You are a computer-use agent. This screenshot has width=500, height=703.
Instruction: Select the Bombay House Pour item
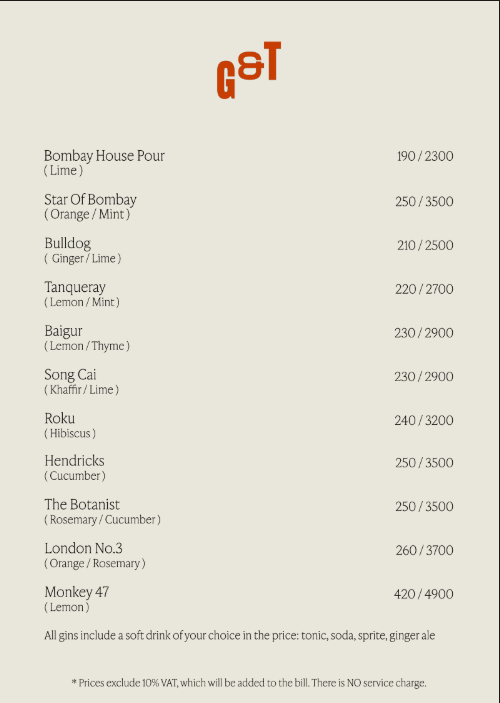click(x=104, y=156)
